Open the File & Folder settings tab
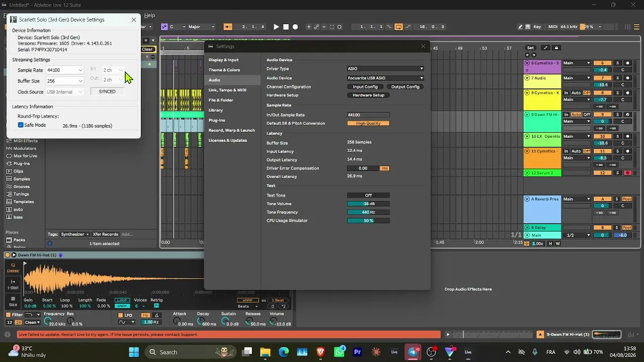 click(x=221, y=100)
